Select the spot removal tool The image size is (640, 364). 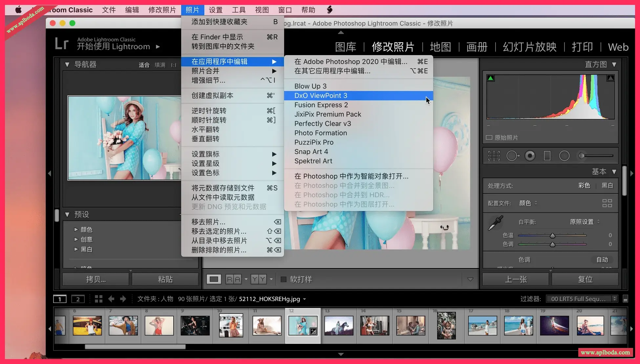pyautogui.click(x=512, y=156)
